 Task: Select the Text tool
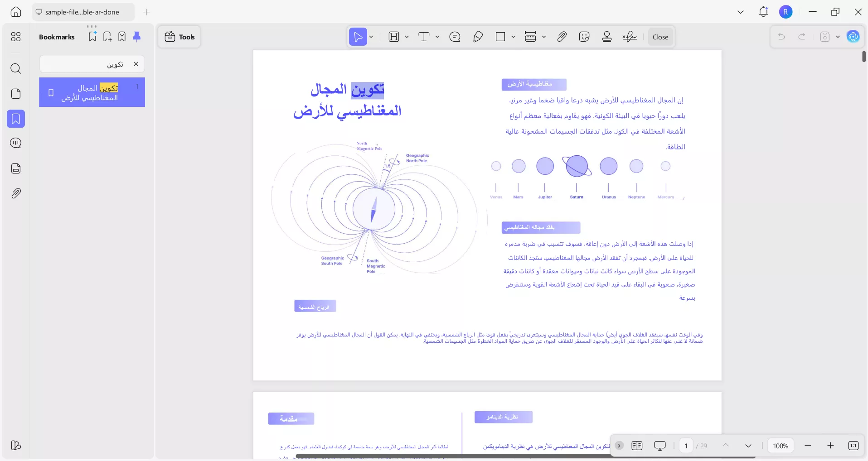[x=425, y=37]
